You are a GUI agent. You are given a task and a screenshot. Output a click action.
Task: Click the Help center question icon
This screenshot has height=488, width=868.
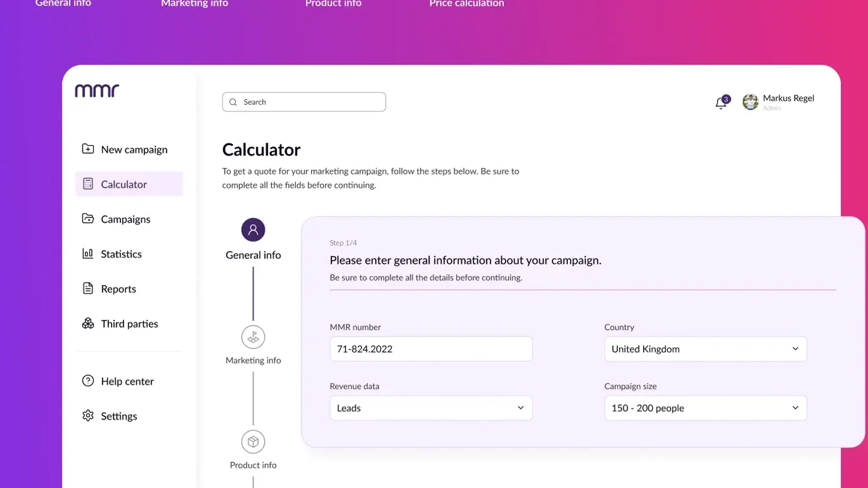[88, 381]
